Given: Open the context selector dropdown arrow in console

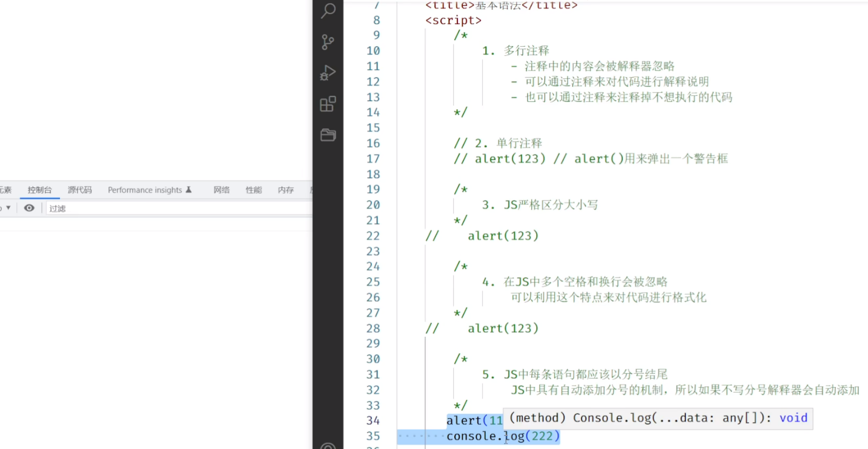Looking at the screenshot, I should tap(8, 208).
